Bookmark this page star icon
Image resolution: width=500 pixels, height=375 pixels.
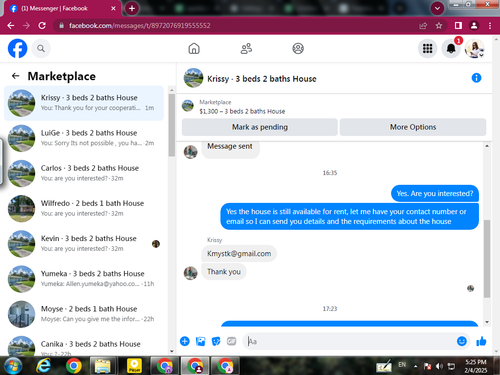[439, 26]
